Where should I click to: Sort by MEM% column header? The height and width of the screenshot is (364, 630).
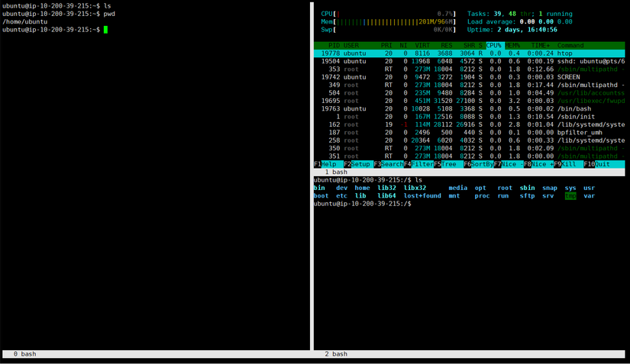[x=512, y=45]
